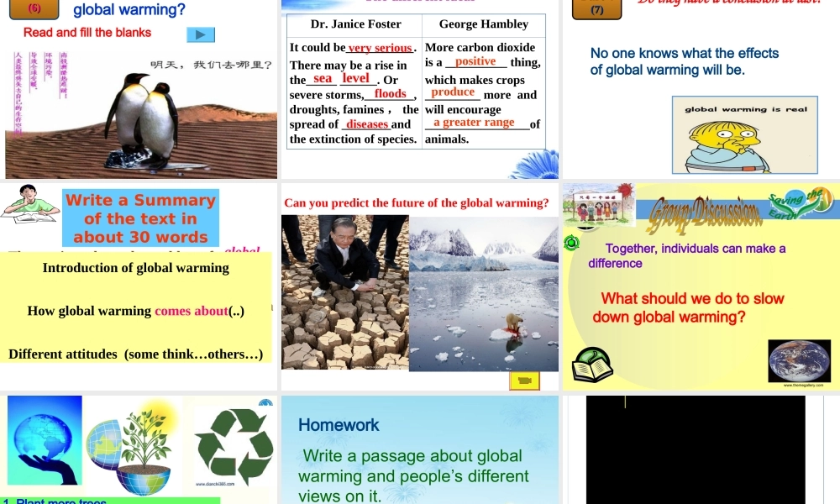The height and width of the screenshot is (504, 840).
Task: Click the cracked dry earth photo
Action: [x=345, y=292]
